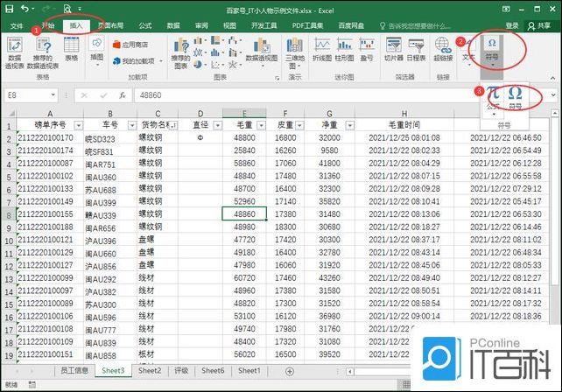
Task: Open filter dropdown for 皮重 column
Action: [x=299, y=125]
